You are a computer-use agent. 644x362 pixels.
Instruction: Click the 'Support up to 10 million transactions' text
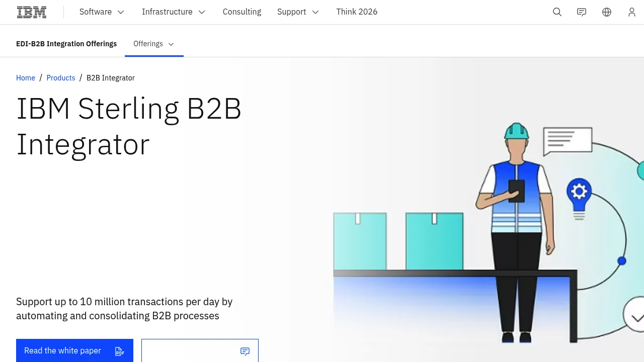[x=124, y=309]
